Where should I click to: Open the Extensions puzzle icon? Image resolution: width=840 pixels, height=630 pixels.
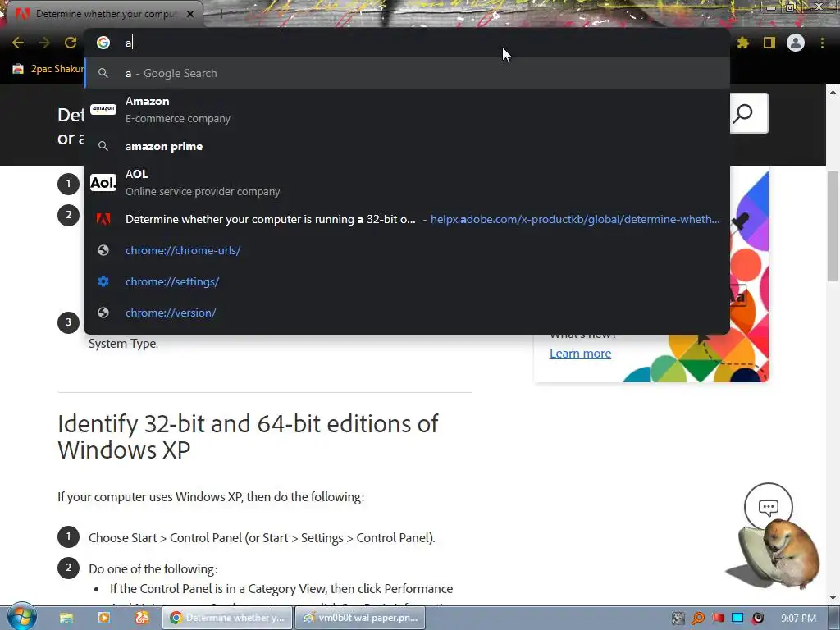743,43
